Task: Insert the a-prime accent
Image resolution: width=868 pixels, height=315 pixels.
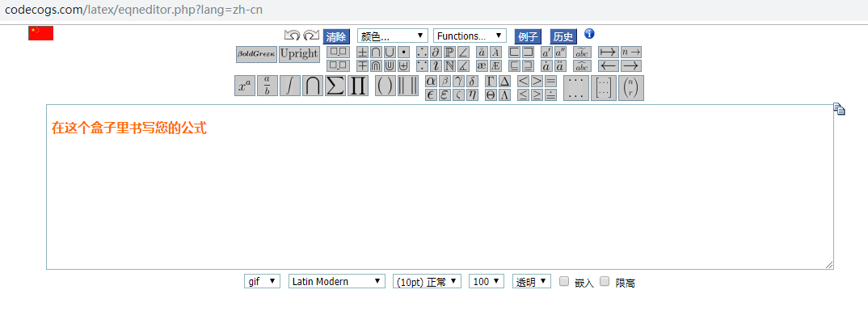Action: tap(547, 52)
